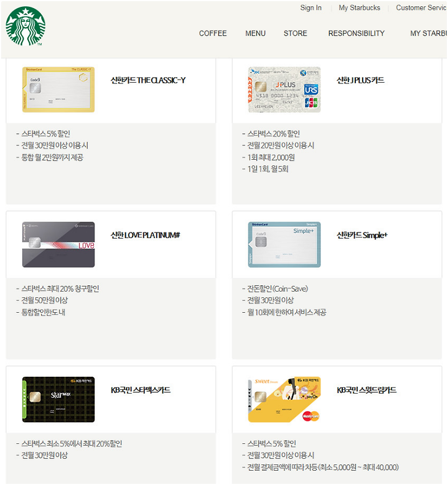
Task: Click text 잔돈할인(Coin-Save)
Action: pos(278,289)
